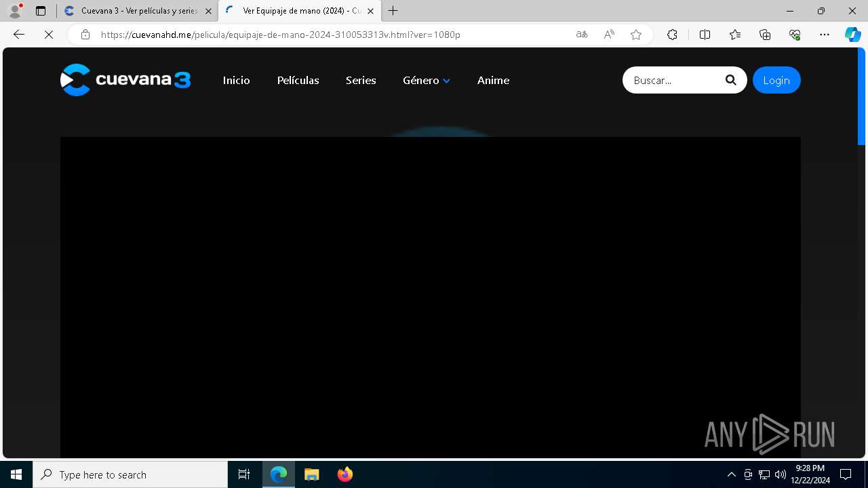Click the search magnifier icon
The width and height of the screenshot is (868, 488).
(x=730, y=80)
